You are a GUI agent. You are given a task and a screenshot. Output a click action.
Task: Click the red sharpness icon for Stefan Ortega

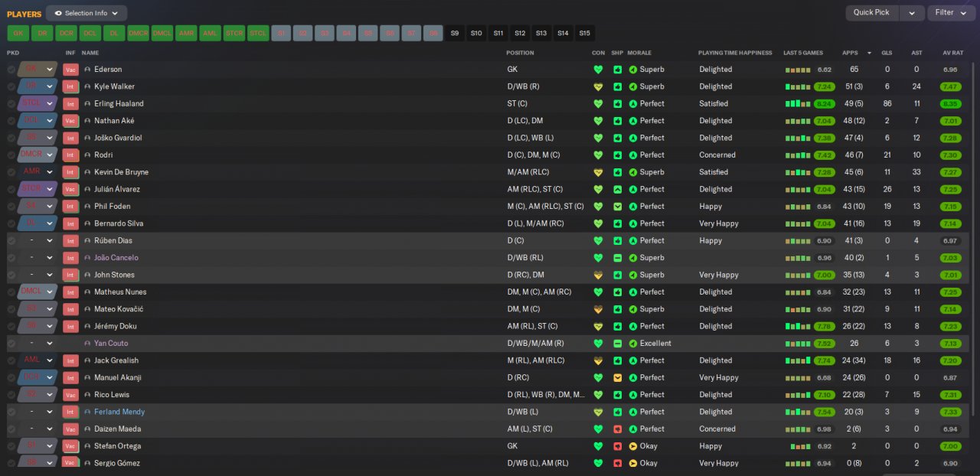pos(617,446)
